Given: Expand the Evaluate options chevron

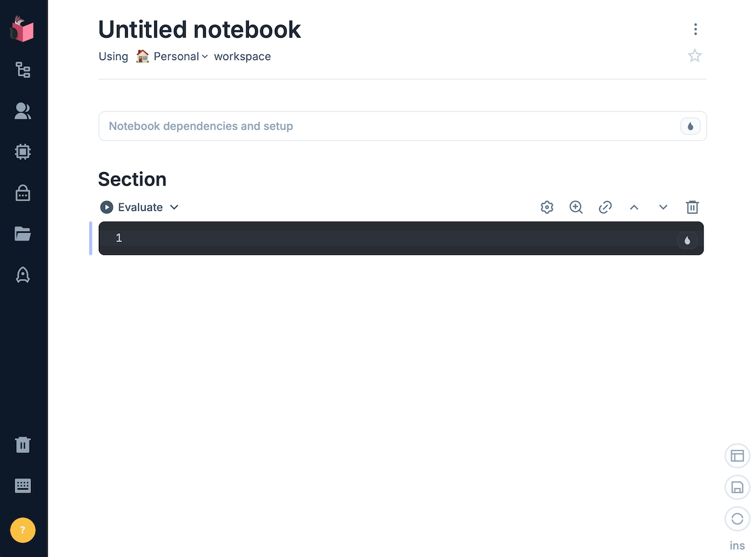Looking at the screenshot, I should (175, 207).
